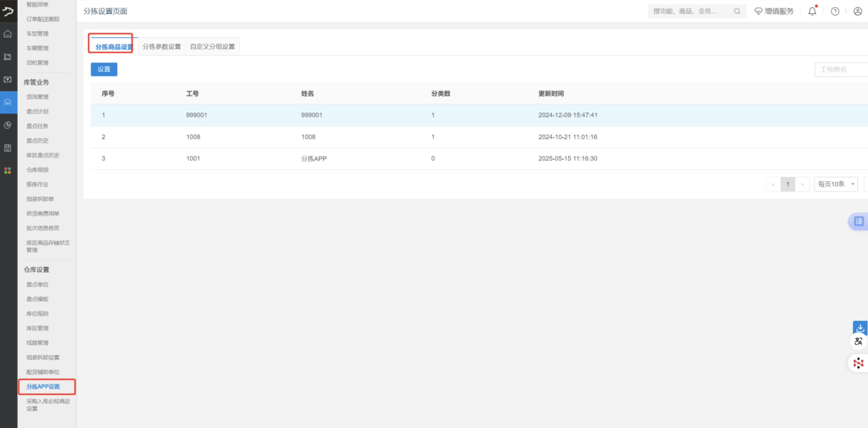Click timestamp 2025-05-15 11:16:30
868x428 pixels.
(x=568, y=159)
